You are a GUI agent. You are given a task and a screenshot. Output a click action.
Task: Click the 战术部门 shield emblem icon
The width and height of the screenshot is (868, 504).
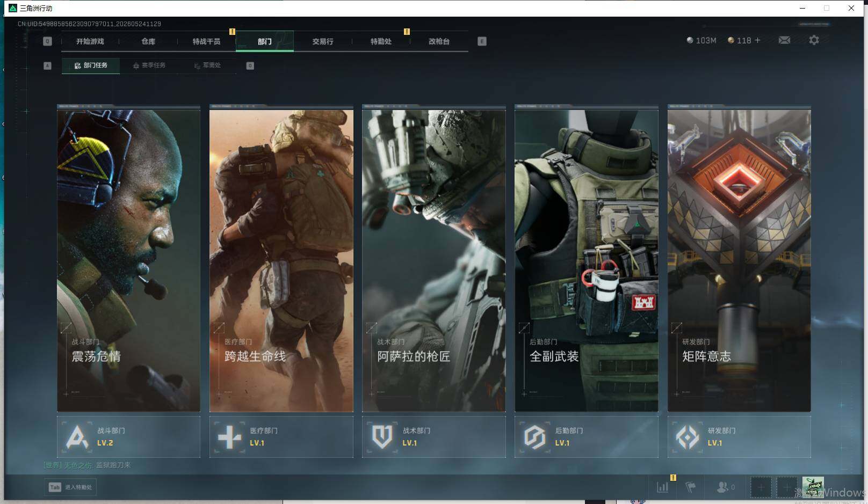382,437
